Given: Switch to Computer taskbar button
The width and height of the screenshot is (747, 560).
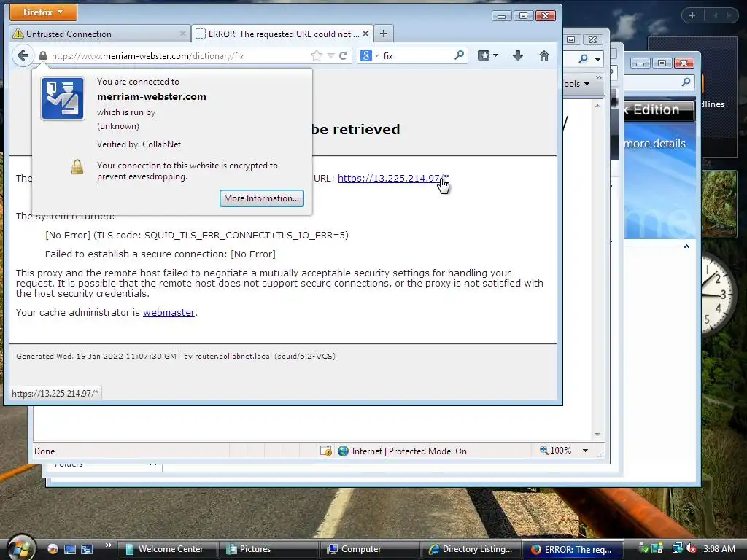Looking at the screenshot, I should coord(369,549).
